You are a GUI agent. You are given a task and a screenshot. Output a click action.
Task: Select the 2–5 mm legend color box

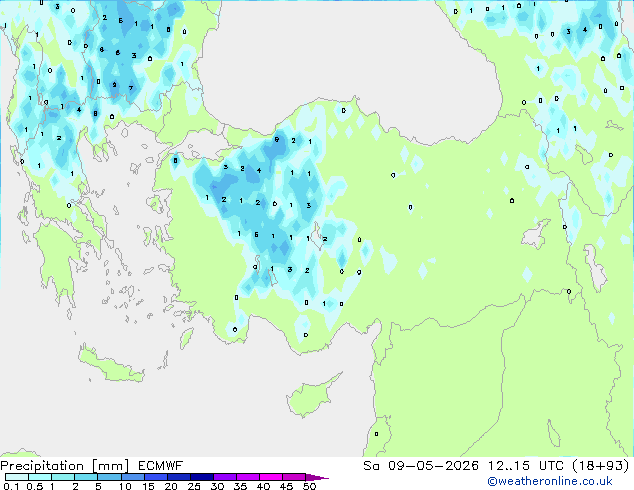[86, 477]
